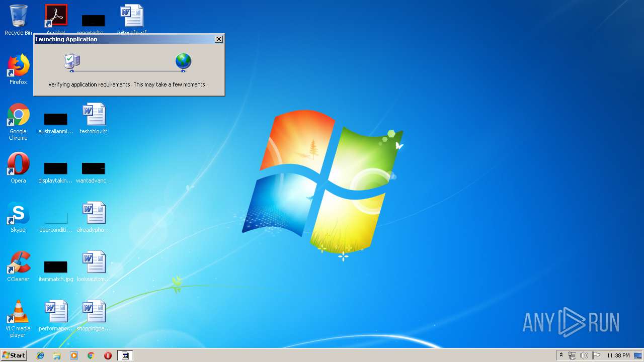This screenshot has width=644, height=362.
Task: Launch the Skype desktop shortcut
Action: [x=18, y=217]
